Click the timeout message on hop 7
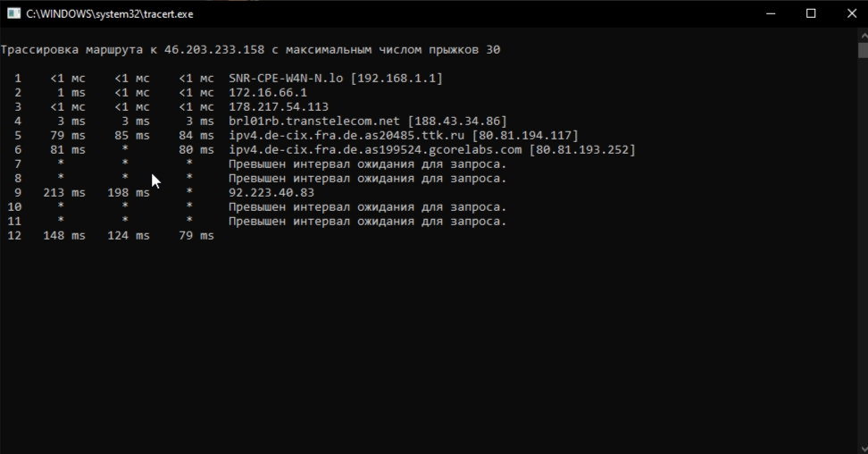 coord(367,164)
